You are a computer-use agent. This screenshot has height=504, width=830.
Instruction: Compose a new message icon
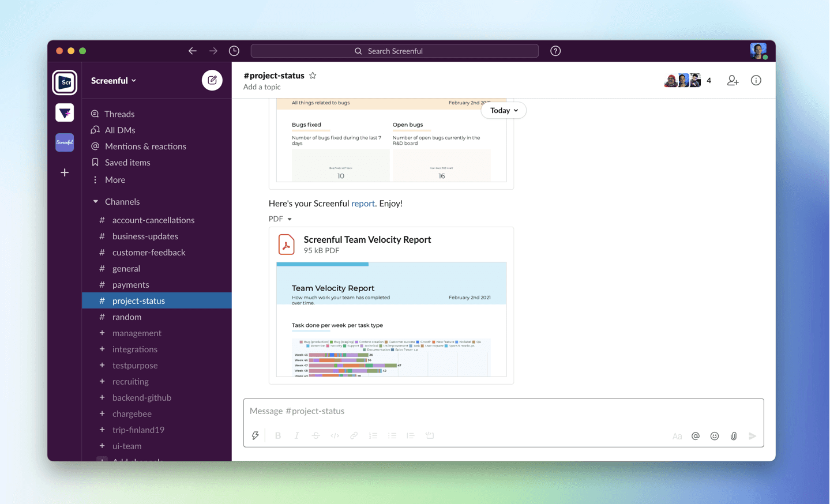pyautogui.click(x=212, y=80)
